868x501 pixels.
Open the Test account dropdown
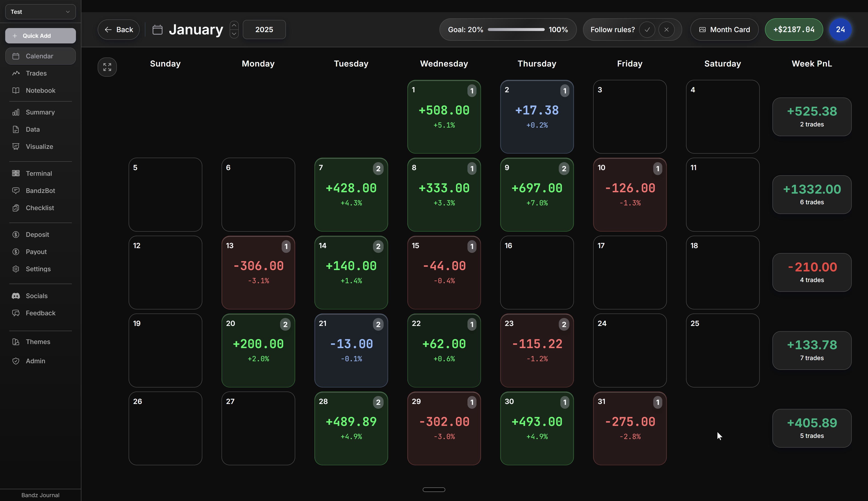pos(40,12)
